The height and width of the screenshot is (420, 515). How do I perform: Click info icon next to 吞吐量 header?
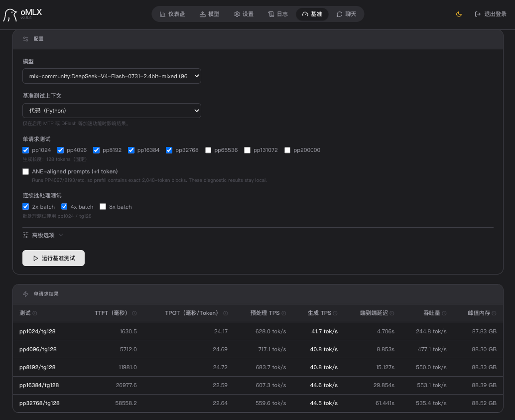point(444,313)
